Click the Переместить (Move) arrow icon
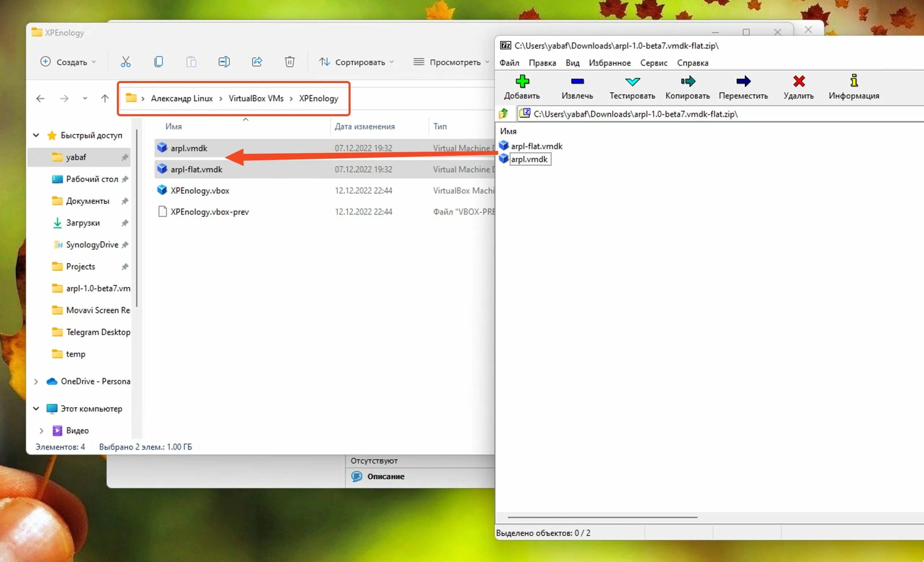Image resolution: width=924 pixels, height=562 pixels. pyautogui.click(x=743, y=81)
